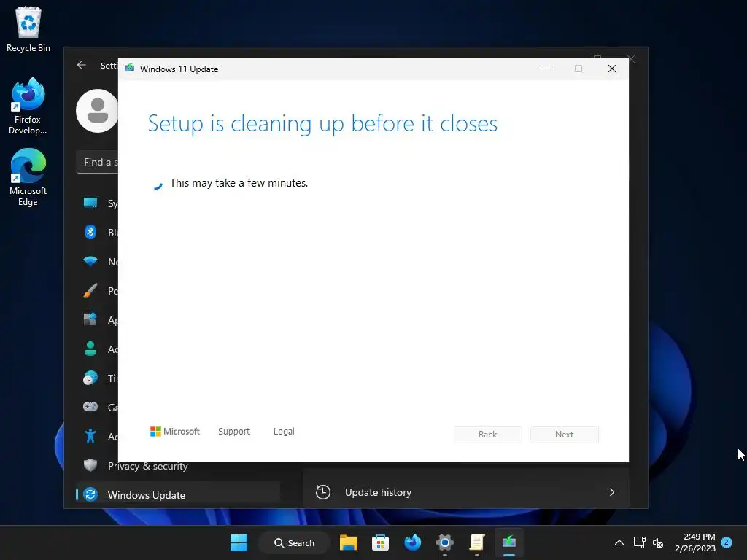This screenshot has width=747, height=560.
Task: Open Firefox Developer Edition from taskbar
Action: point(413,542)
